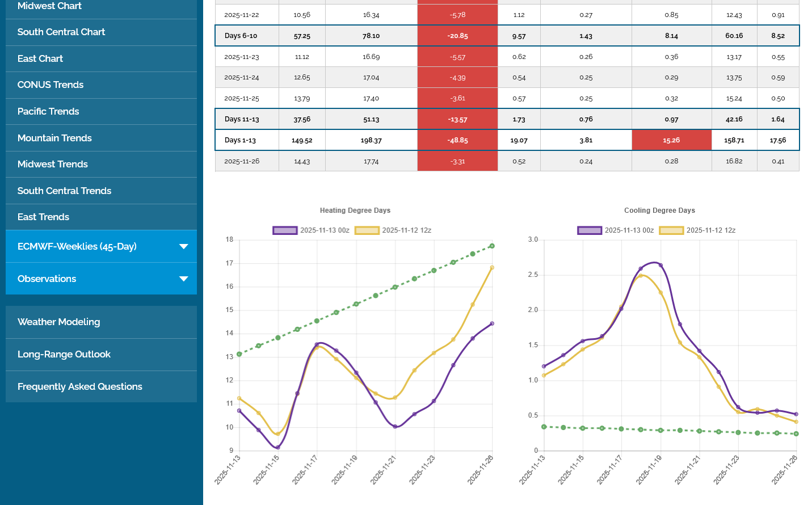Toggle 2025-11-13 00z series in Cooling chart
Screen dimensions: 812x505
(616, 230)
